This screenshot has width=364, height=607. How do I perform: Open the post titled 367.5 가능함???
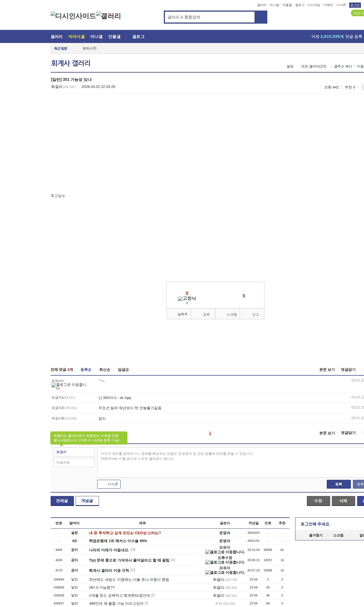[x=102, y=587]
